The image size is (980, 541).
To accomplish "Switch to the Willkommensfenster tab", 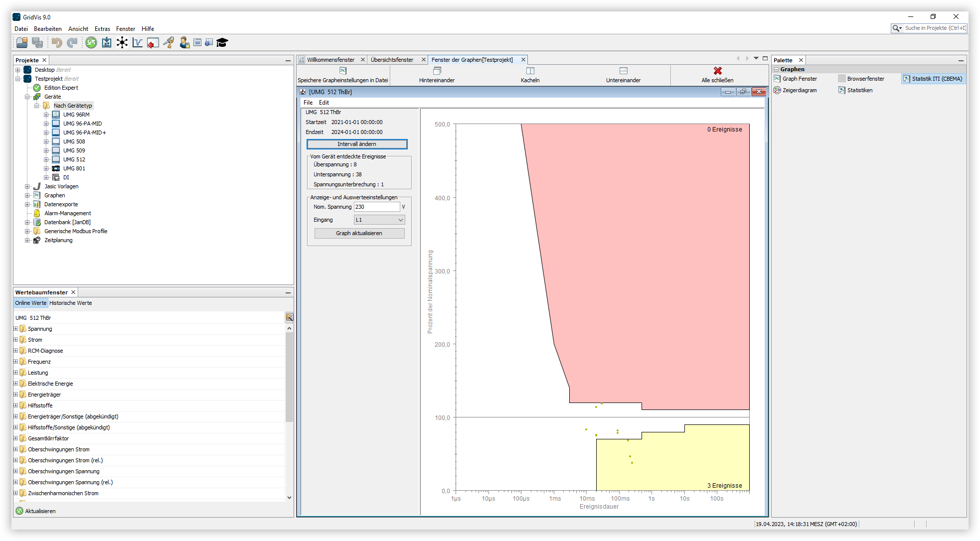I will (x=330, y=60).
